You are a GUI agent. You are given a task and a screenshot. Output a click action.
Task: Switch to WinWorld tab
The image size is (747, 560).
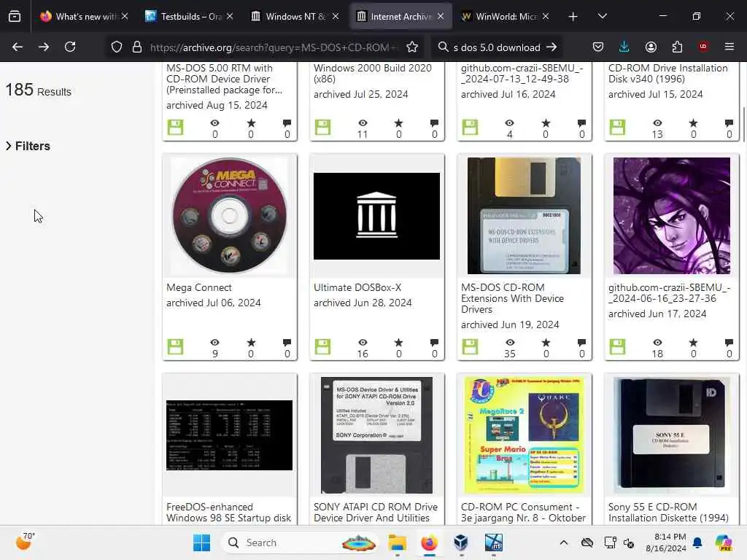505,17
